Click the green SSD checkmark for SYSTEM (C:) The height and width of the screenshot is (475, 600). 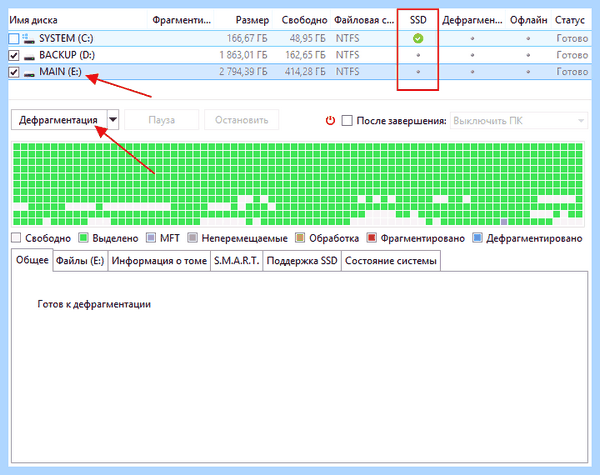point(418,38)
